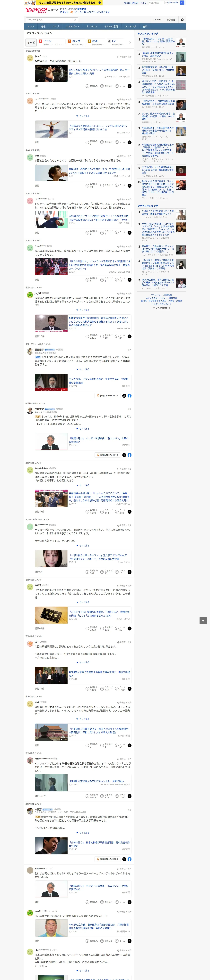Share 錦田愛子's expert comment on Facebook
This screenshot has height=980, width=210.
point(130,396)
